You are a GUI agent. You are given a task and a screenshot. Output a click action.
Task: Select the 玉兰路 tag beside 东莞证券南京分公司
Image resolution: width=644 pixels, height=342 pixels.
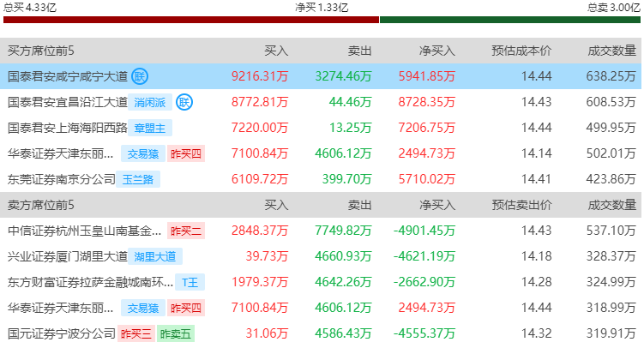(138, 179)
